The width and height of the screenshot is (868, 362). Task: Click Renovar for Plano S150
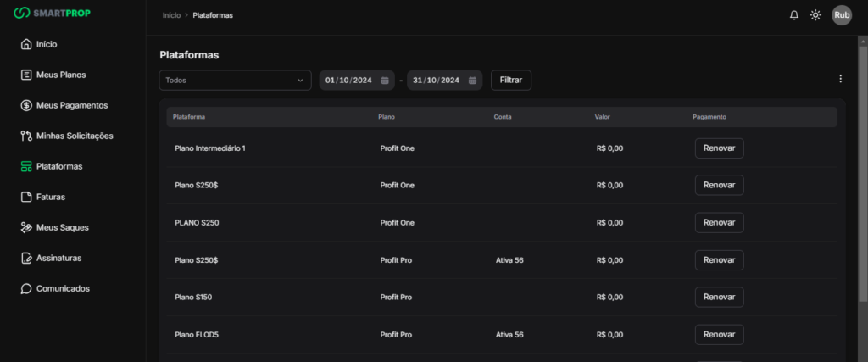click(x=719, y=298)
